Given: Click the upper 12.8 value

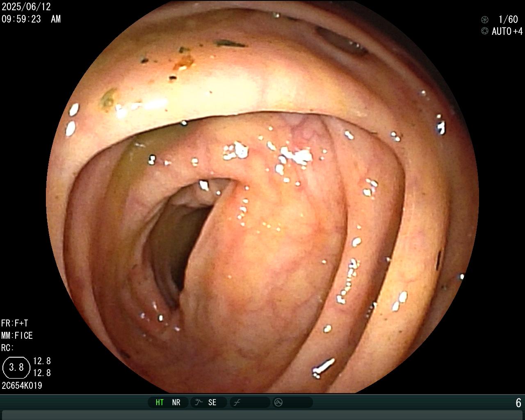Looking at the screenshot, I should coord(42,361).
